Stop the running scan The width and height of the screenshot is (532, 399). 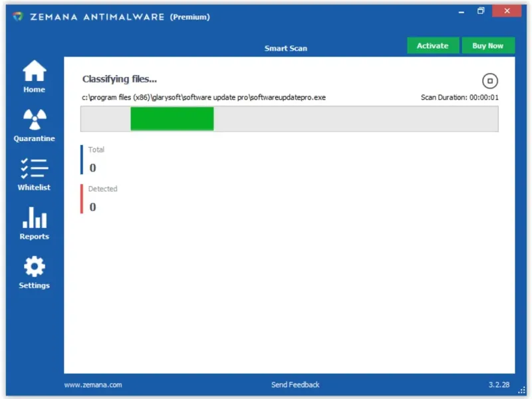point(489,80)
